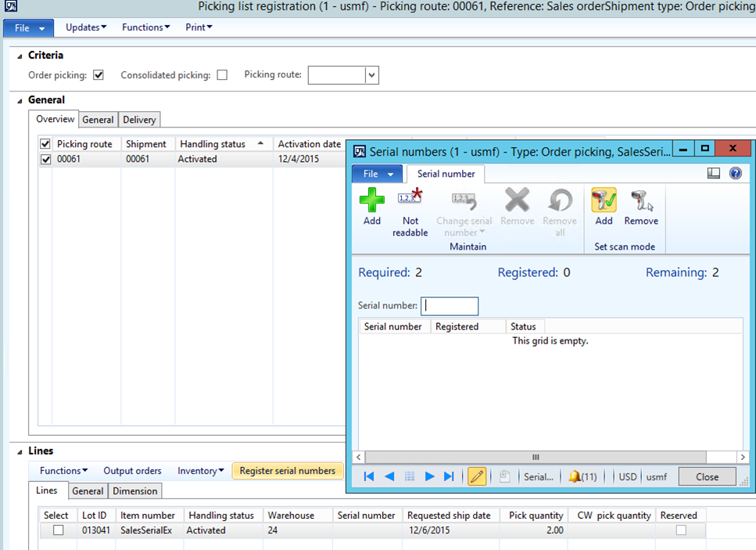Open the Picking route dropdown
The height and width of the screenshot is (550, 756).
point(372,75)
